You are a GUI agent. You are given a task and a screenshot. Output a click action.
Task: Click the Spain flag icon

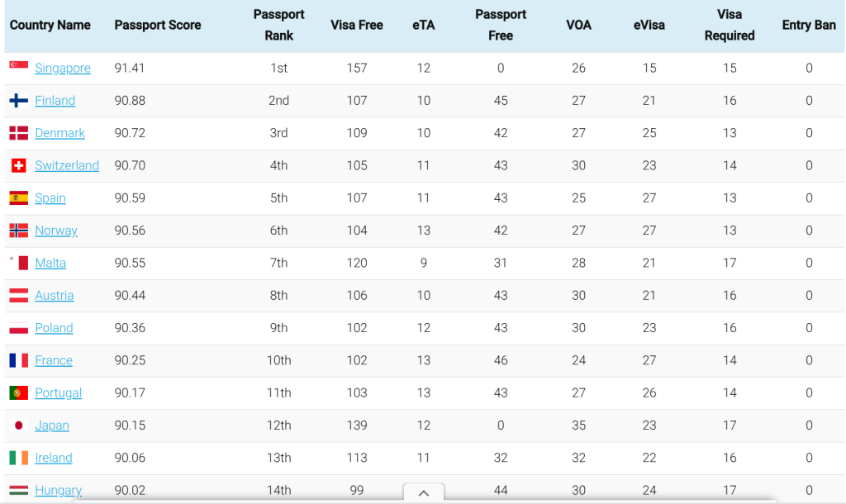[18, 198]
